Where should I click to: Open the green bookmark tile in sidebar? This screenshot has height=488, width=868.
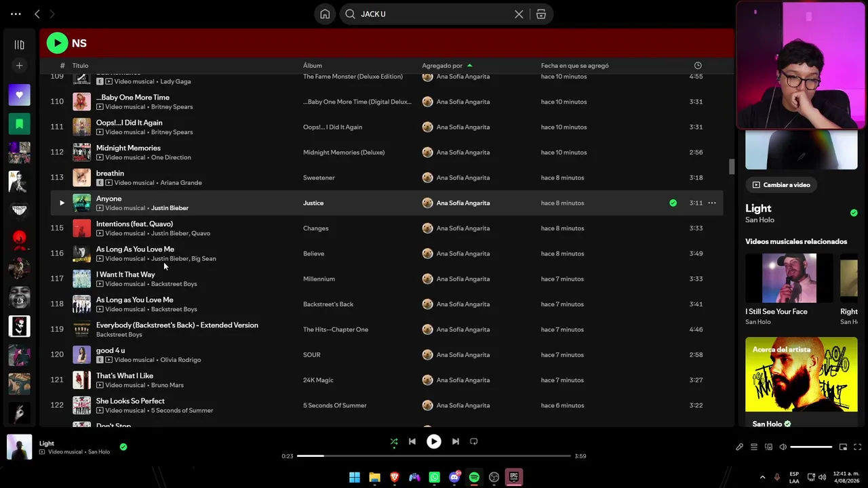click(x=19, y=124)
